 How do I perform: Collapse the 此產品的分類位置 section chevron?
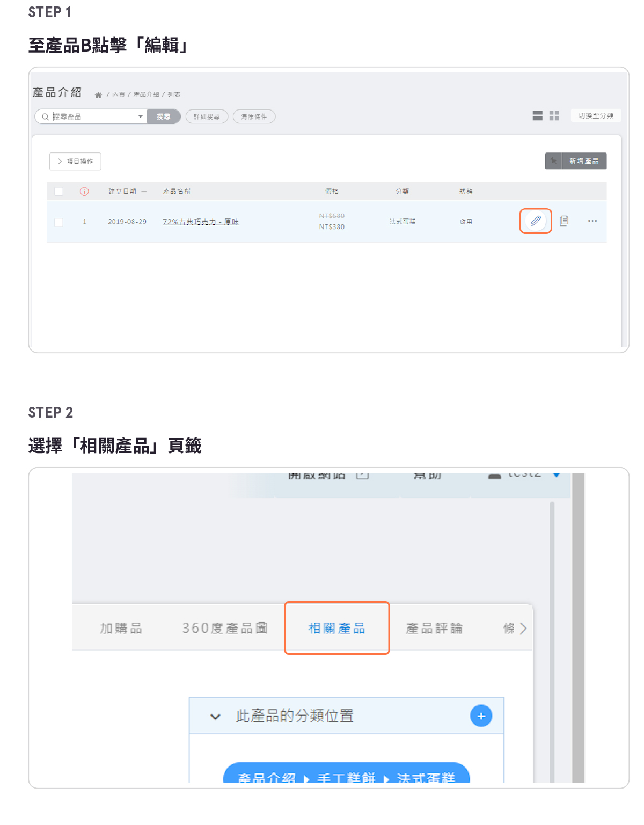pyautogui.click(x=215, y=717)
